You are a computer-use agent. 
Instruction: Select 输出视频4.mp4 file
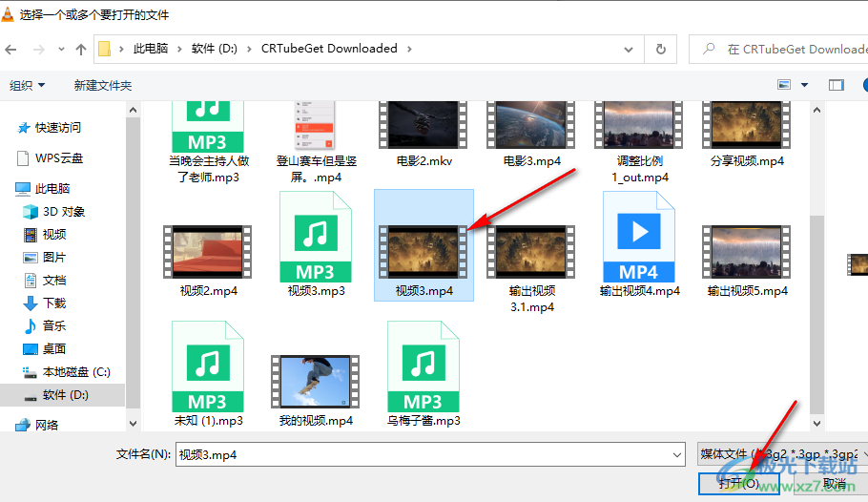[639, 245]
